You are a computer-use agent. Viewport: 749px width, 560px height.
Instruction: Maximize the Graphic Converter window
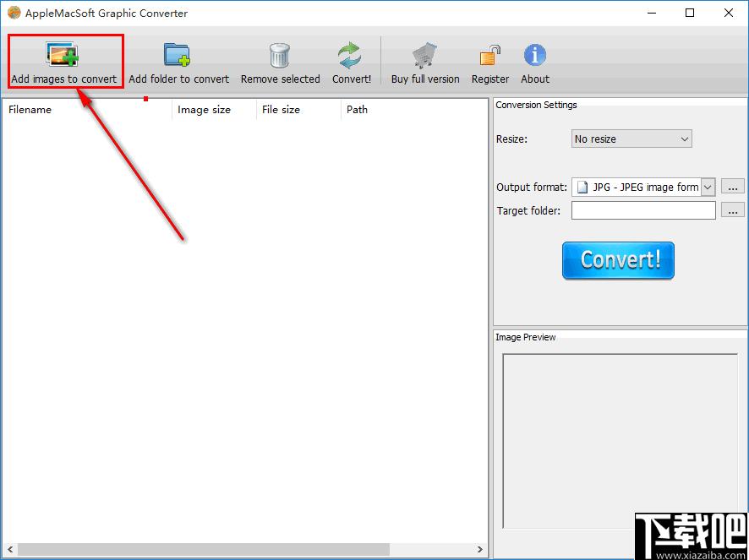coord(690,14)
